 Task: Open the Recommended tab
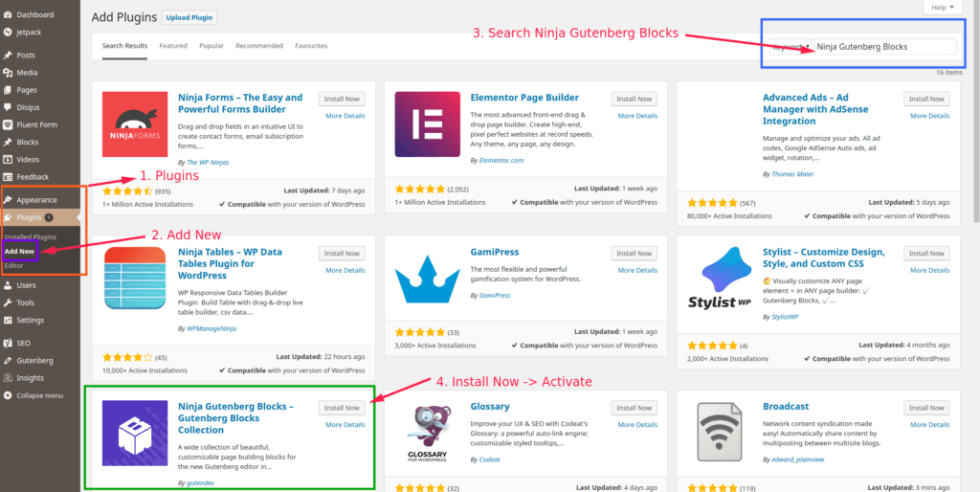point(259,46)
